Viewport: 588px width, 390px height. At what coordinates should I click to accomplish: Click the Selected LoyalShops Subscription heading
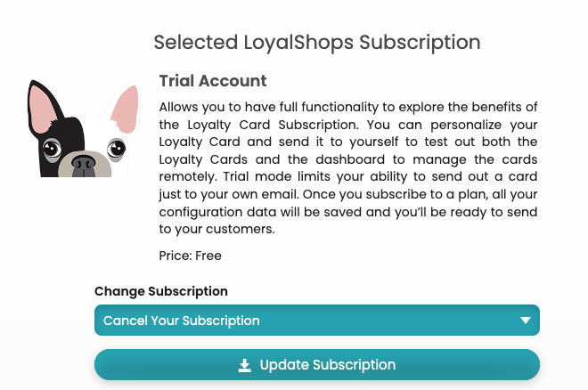tap(317, 43)
